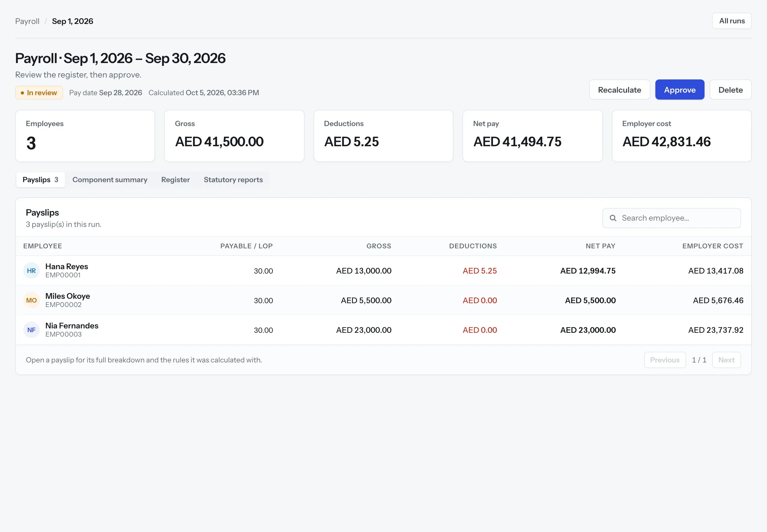
Task: Delete this payroll run
Action: [730, 90]
